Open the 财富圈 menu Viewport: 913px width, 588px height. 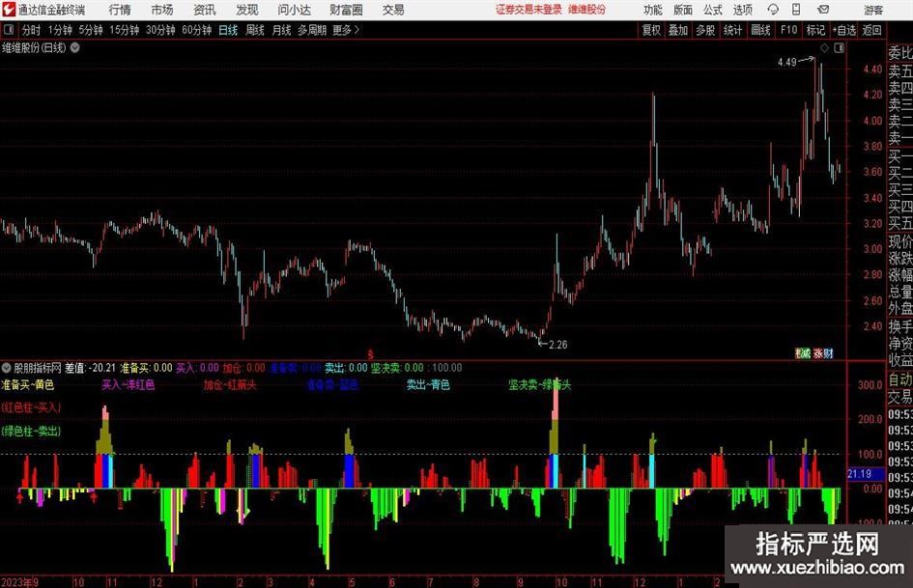pos(346,10)
